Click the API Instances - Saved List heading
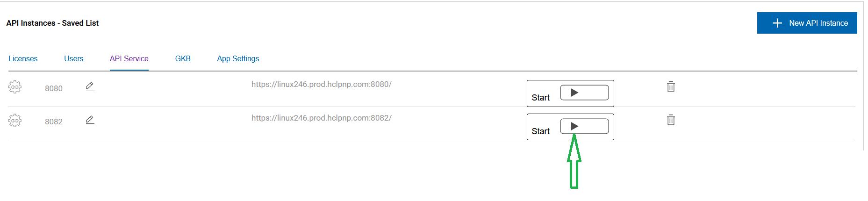The height and width of the screenshot is (201, 868). coord(52,23)
